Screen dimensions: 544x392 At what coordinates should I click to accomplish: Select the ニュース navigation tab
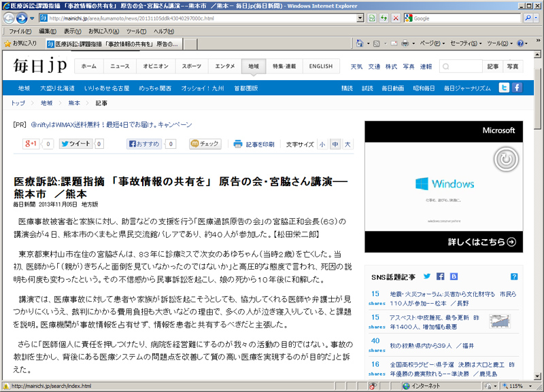(120, 66)
